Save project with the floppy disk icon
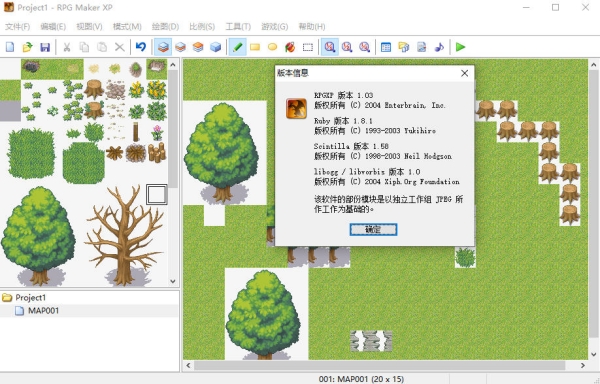Viewport: 600px width, 384px height. 45,47
